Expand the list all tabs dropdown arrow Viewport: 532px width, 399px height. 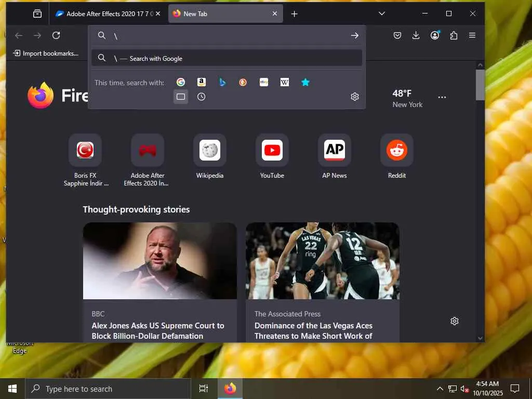[382, 14]
